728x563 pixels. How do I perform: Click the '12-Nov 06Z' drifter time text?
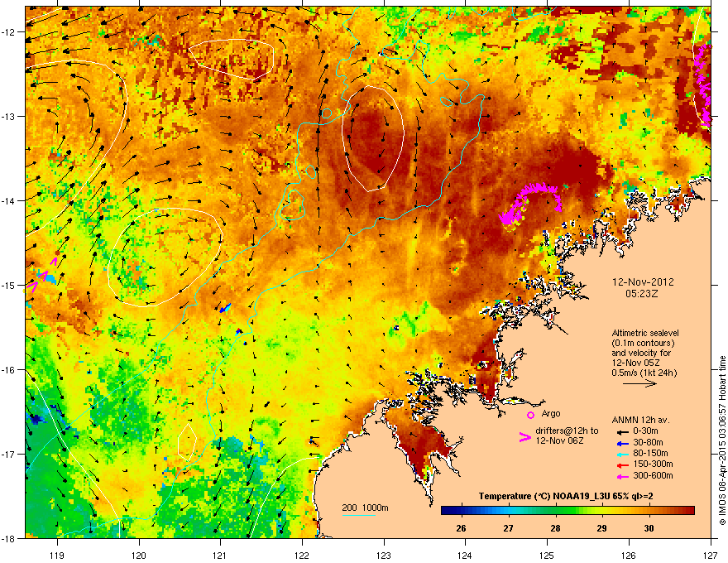click(559, 440)
